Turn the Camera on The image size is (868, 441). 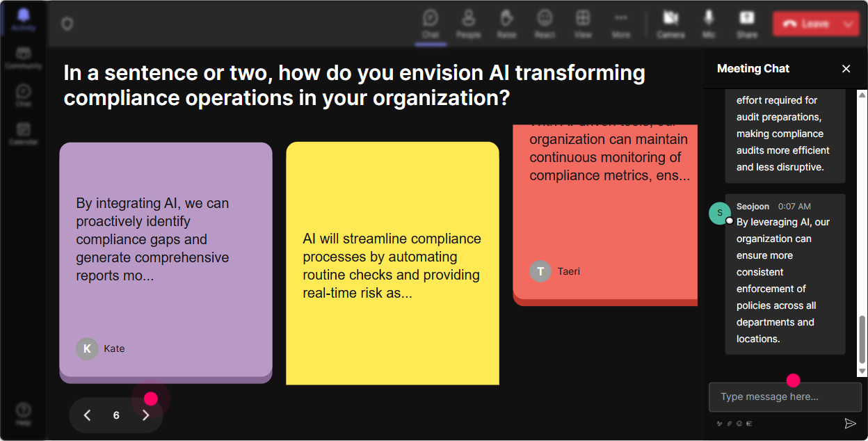coord(670,24)
